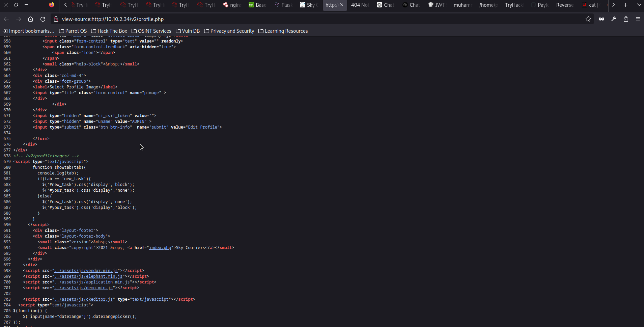Click the function showtab(tab) line
The height and width of the screenshot is (327, 644).
pyautogui.click(x=59, y=167)
